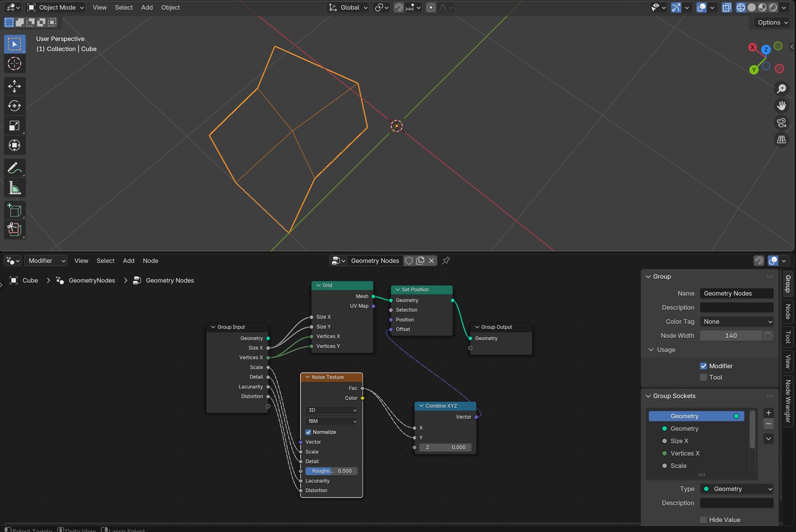The image size is (796, 532).
Task: Select the Measure tool
Action: (x=14, y=188)
